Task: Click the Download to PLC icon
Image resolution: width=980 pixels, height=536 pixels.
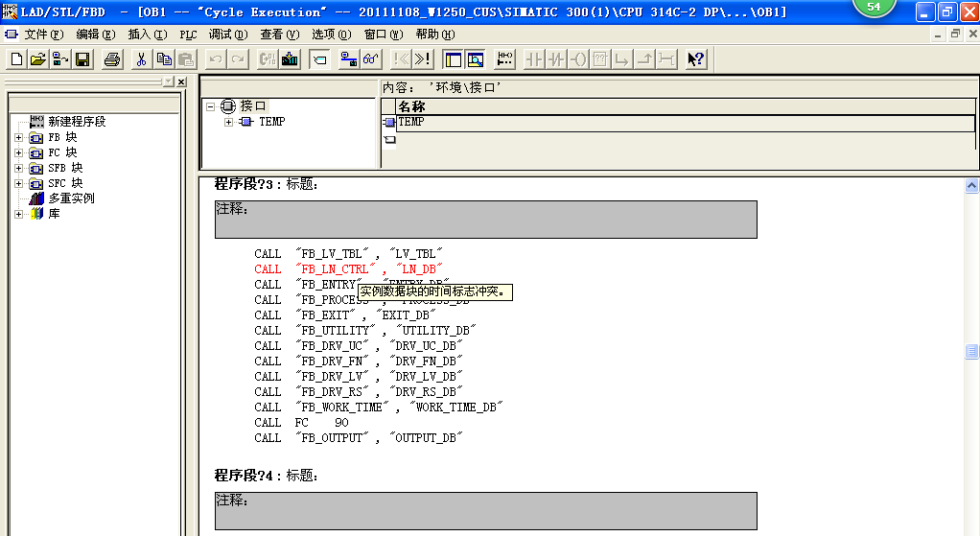Action: point(290,59)
